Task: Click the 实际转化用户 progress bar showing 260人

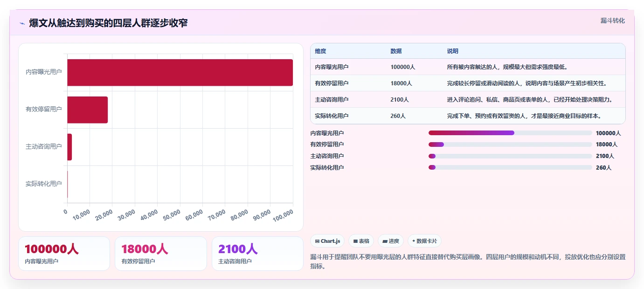Action: coord(510,167)
